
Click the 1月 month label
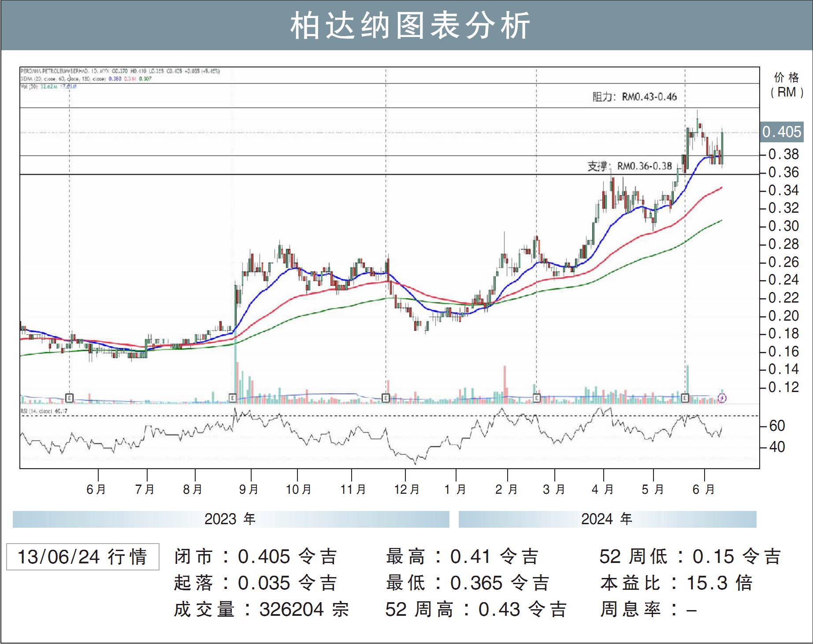455,489
